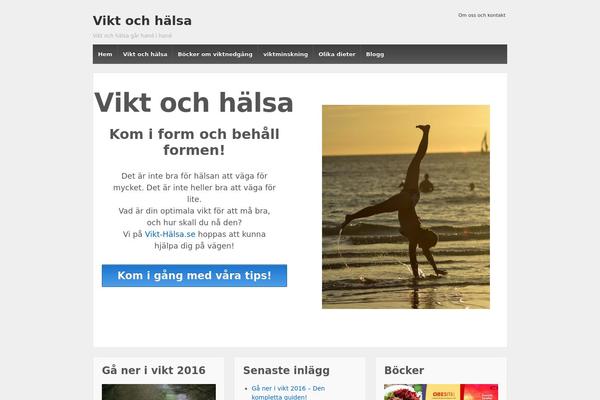Open Böcker om viktnedgång menu item

tap(215, 54)
